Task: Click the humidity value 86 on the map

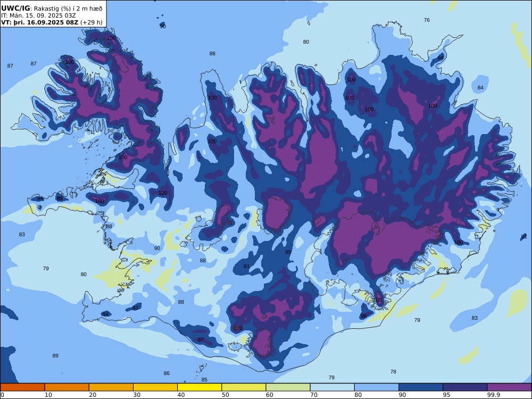Action: (x=166, y=373)
